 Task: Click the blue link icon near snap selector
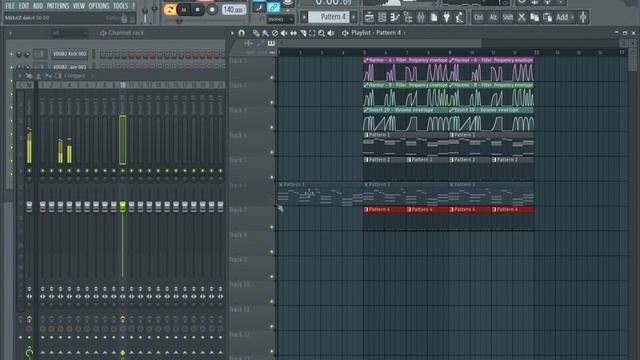click(273, 7)
